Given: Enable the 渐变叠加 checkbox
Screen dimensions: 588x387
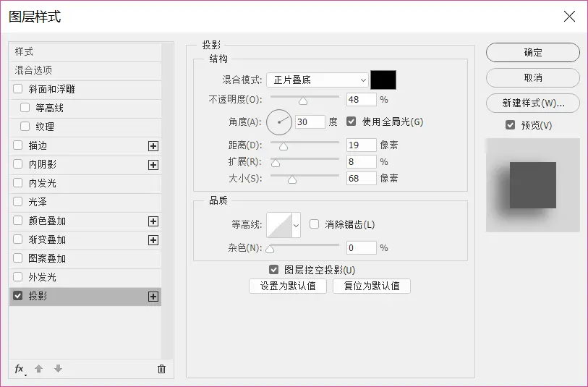Looking at the screenshot, I should 17,239.
